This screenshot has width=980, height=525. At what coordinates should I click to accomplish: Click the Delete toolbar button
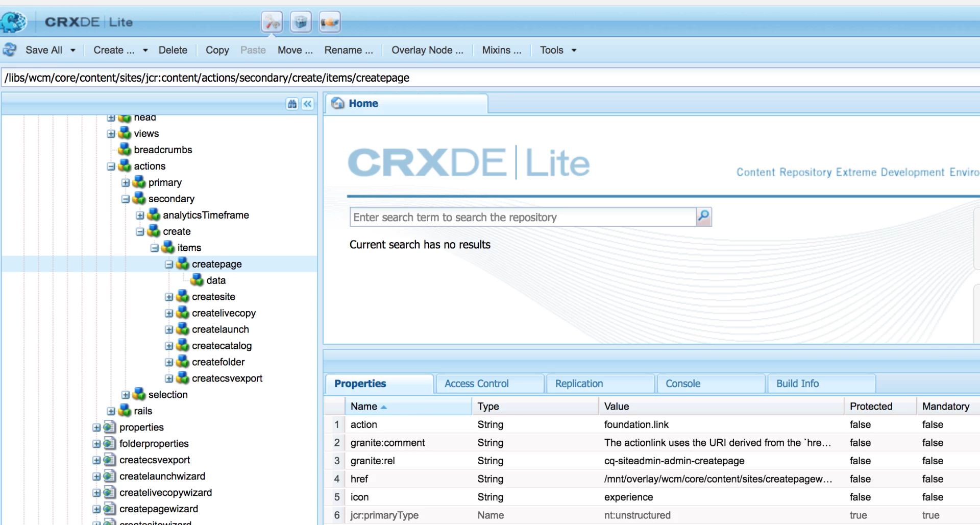173,50
